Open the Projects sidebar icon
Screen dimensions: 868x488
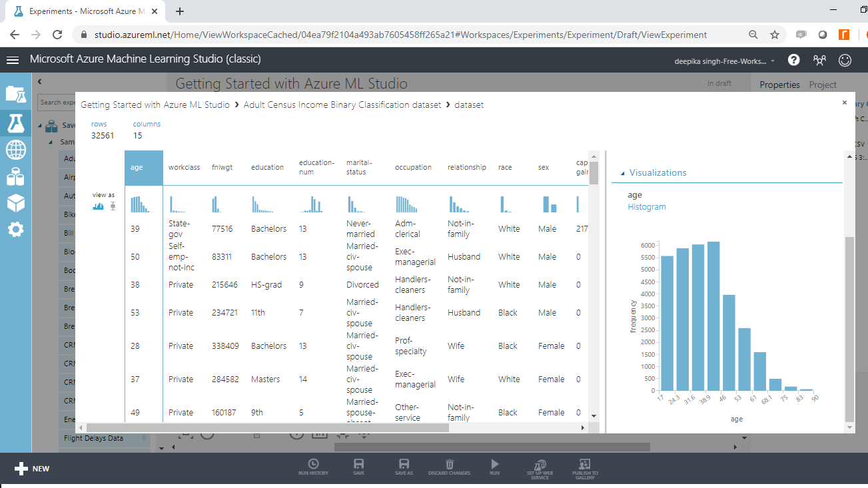pyautogui.click(x=15, y=94)
